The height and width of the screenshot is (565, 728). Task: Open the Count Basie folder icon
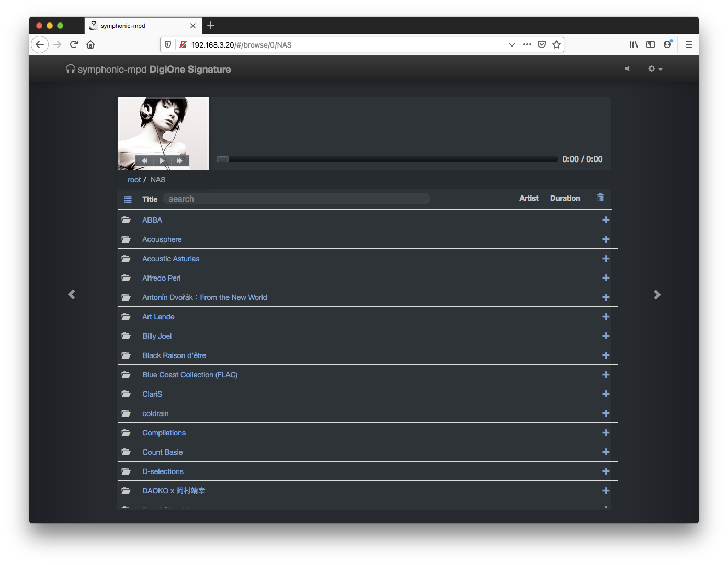(126, 452)
